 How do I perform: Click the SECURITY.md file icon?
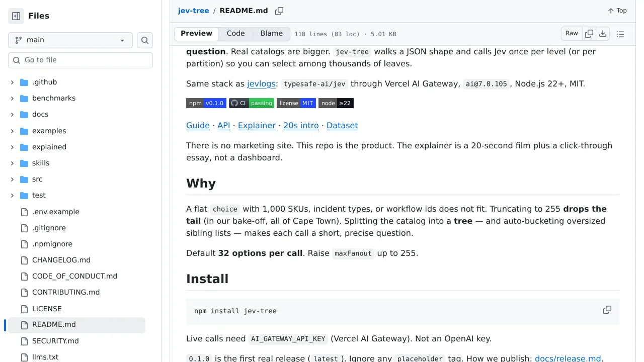[24, 341]
